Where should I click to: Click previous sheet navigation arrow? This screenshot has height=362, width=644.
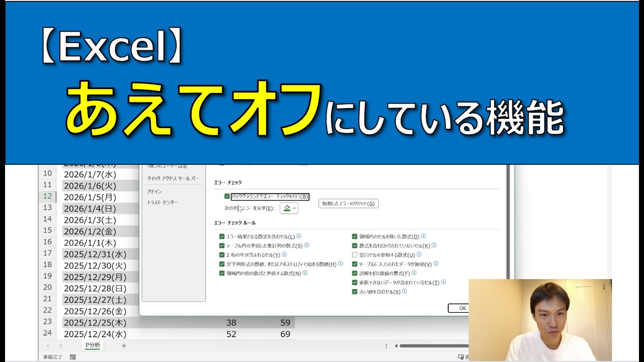pos(48,345)
